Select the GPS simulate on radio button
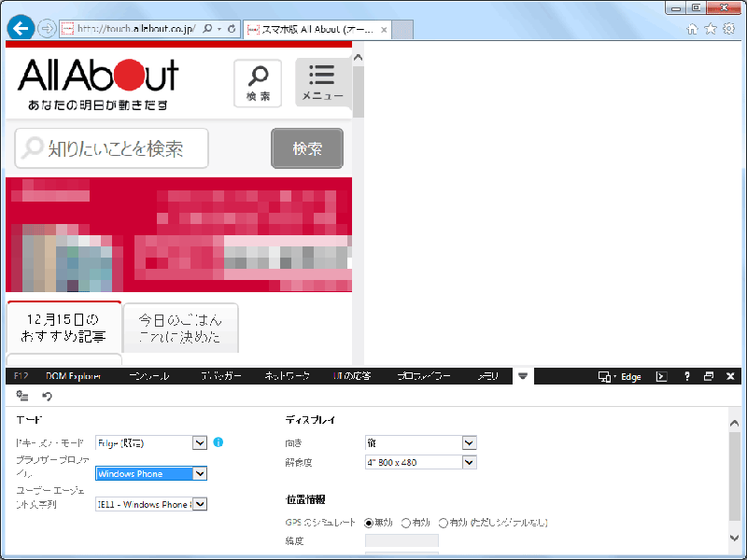This screenshot has height=560, width=747. click(406, 523)
